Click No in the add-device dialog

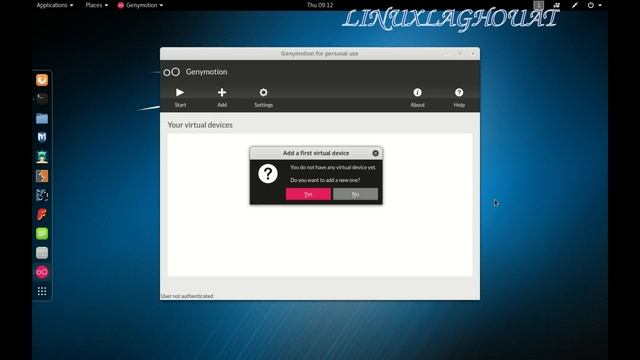[x=356, y=194]
